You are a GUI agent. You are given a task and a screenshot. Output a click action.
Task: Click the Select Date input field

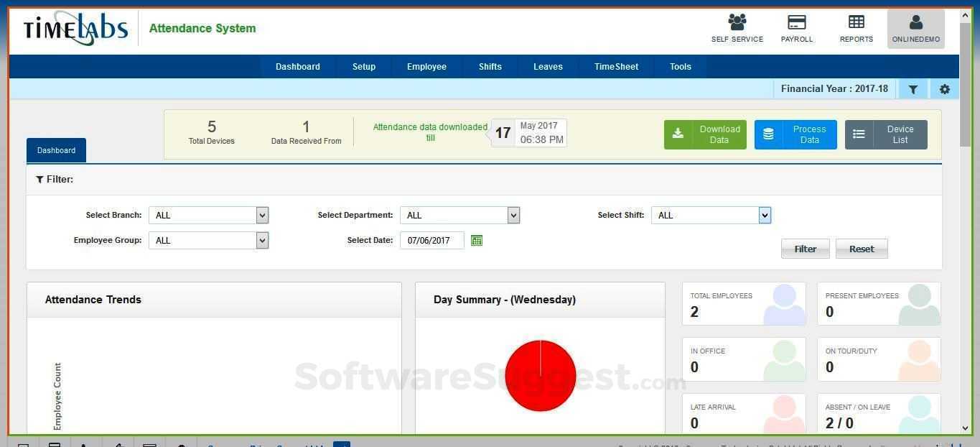coord(432,241)
